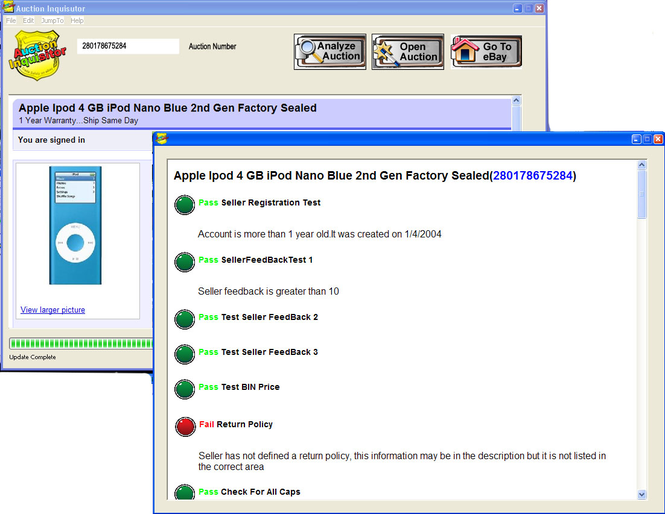Open the Help menu
The width and height of the screenshot is (665, 514).
coord(77,20)
